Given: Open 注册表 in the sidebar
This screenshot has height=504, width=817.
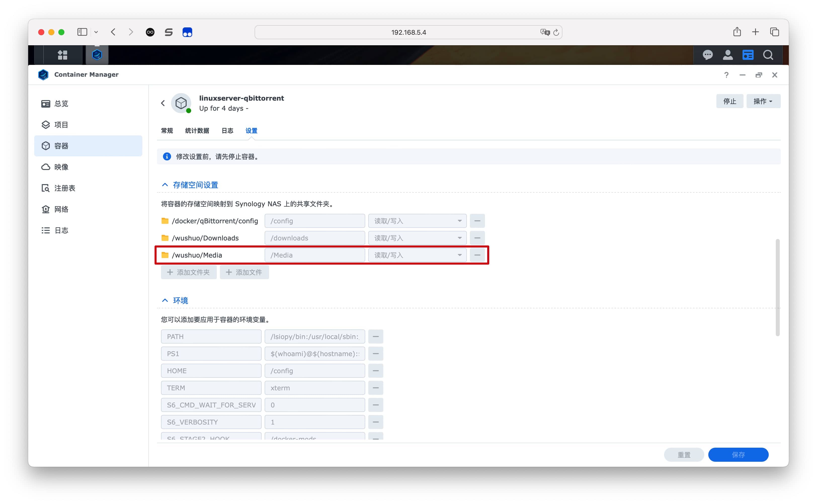Looking at the screenshot, I should (88, 188).
